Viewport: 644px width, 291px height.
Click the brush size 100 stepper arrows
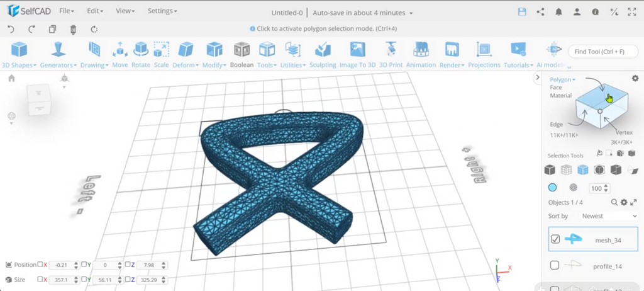[x=606, y=188]
